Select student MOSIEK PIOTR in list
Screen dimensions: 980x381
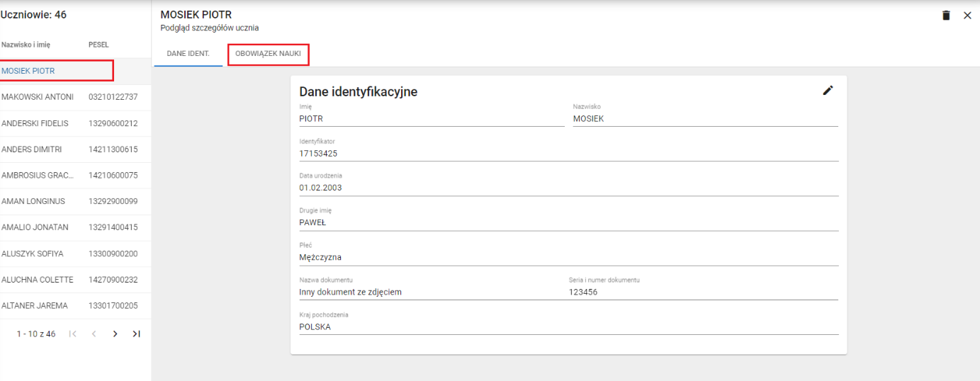[28, 71]
